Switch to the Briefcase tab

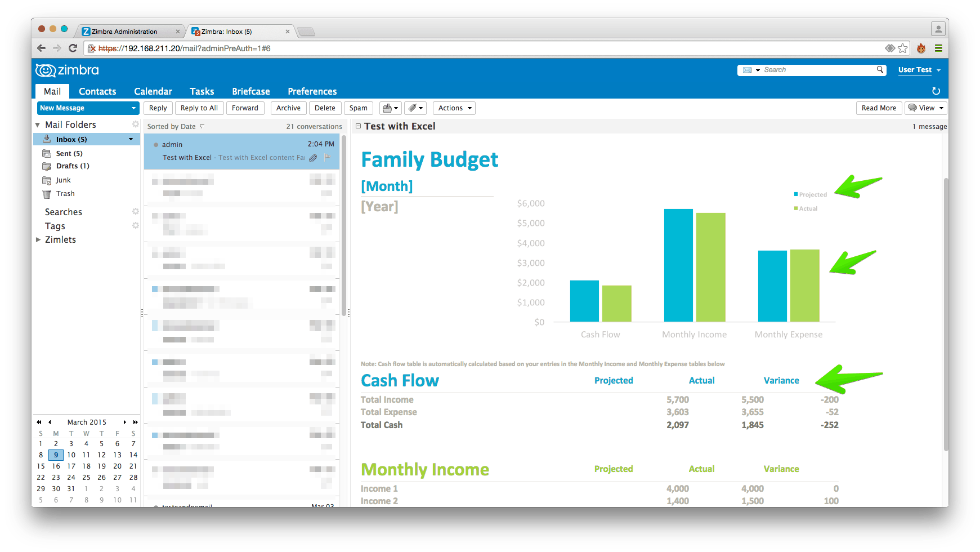point(251,91)
